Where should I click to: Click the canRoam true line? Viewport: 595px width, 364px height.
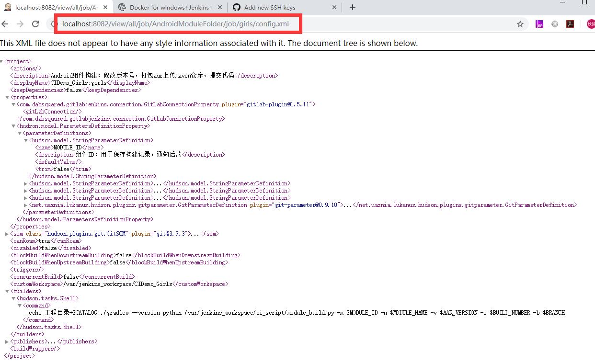click(x=46, y=241)
